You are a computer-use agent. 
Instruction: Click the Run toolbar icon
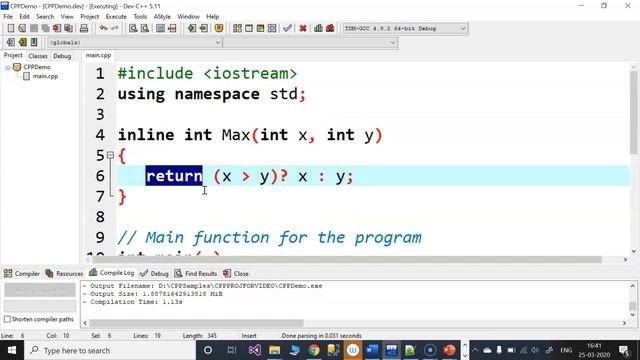249,28
